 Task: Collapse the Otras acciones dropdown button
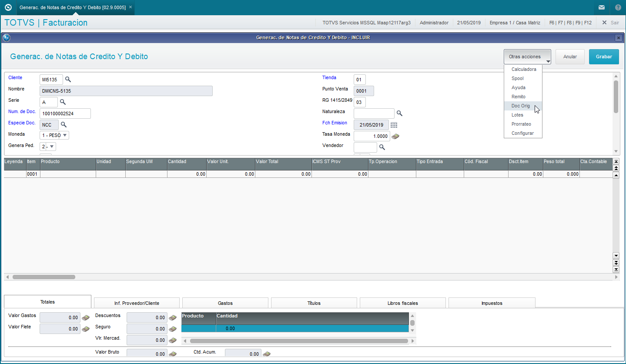pos(527,57)
